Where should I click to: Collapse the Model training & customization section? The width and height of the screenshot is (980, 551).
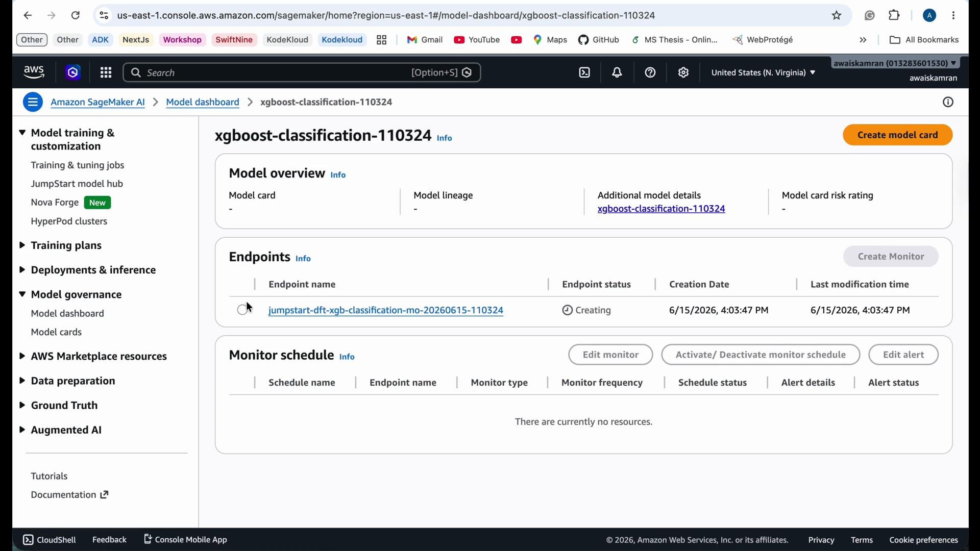click(x=22, y=133)
